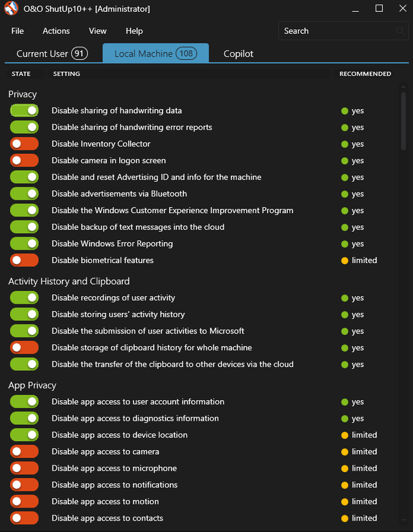Click the green recommended dot for Disable Inventory Collector
This screenshot has width=413, height=532.
pos(344,144)
